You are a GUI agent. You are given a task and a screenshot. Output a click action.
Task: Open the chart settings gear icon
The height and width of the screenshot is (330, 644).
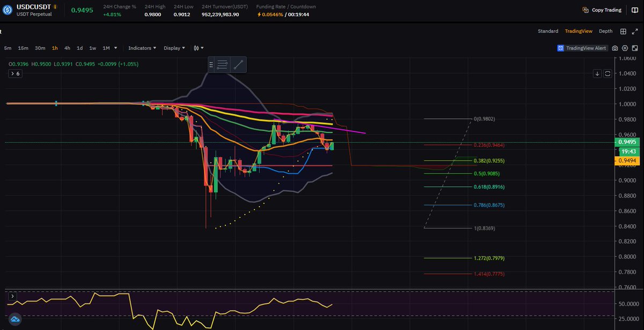point(624,48)
